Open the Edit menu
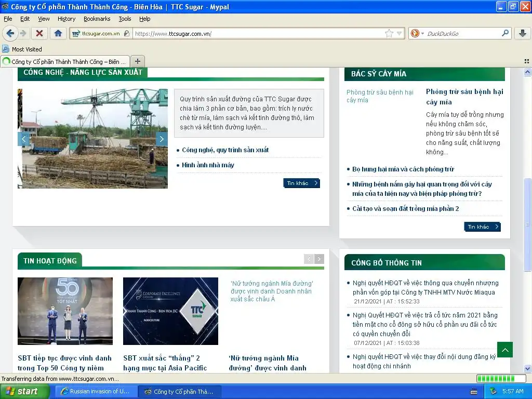Viewport: 532px width, 399px height. [25, 19]
